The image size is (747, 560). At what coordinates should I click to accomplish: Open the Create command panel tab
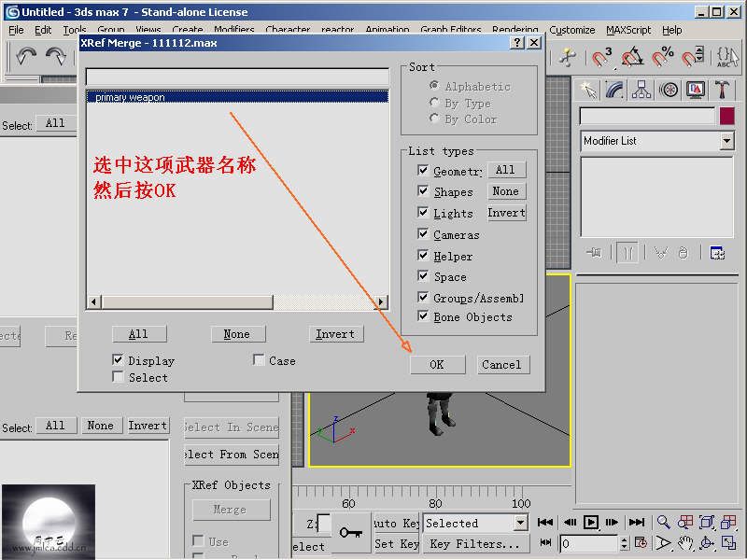point(587,90)
